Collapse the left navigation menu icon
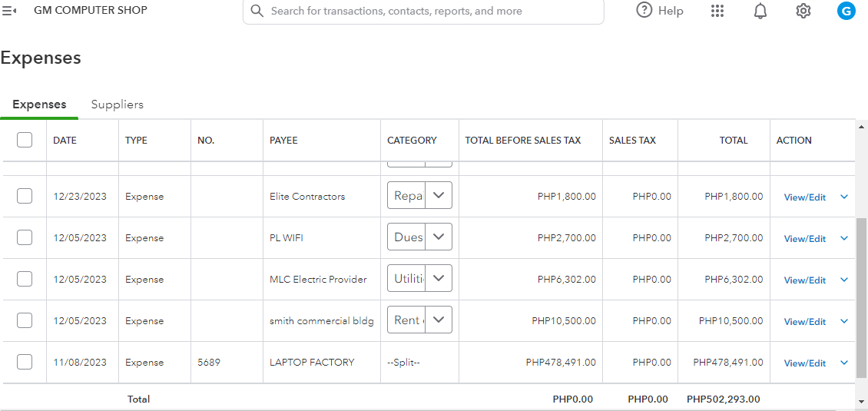 tap(10, 11)
